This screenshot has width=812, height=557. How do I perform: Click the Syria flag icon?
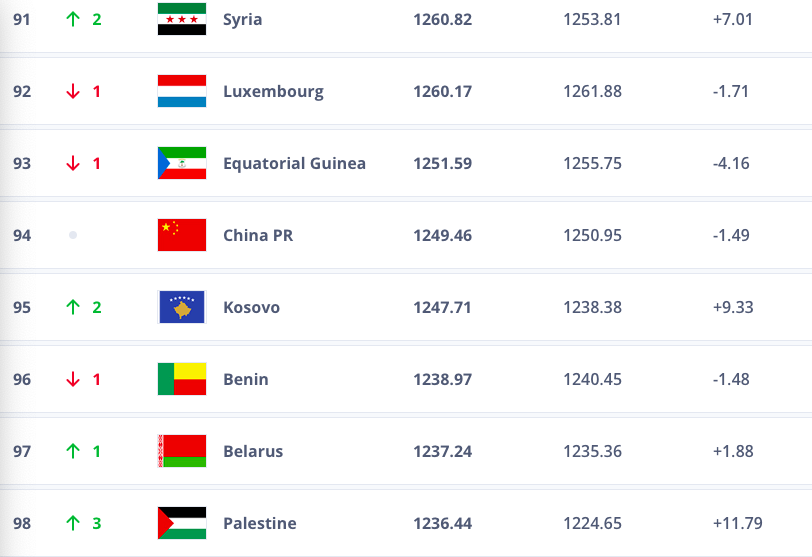click(x=182, y=19)
